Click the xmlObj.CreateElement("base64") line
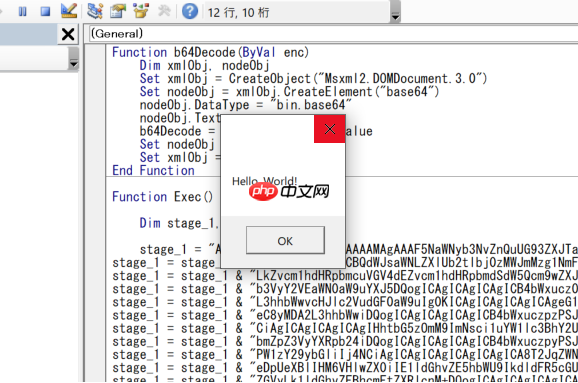Image resolution: width=578 pixels, height=383 pixels. pyautogui.click(x=289, y=92)
